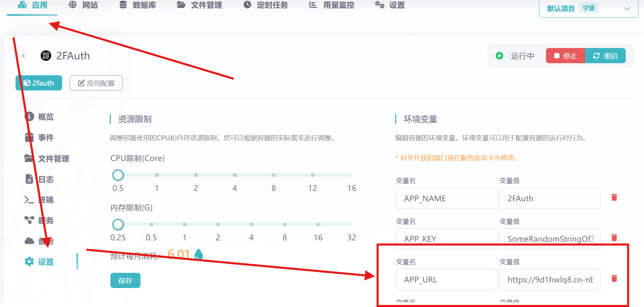
Task: Set memory limit slider to 1G
Action: 185,224
